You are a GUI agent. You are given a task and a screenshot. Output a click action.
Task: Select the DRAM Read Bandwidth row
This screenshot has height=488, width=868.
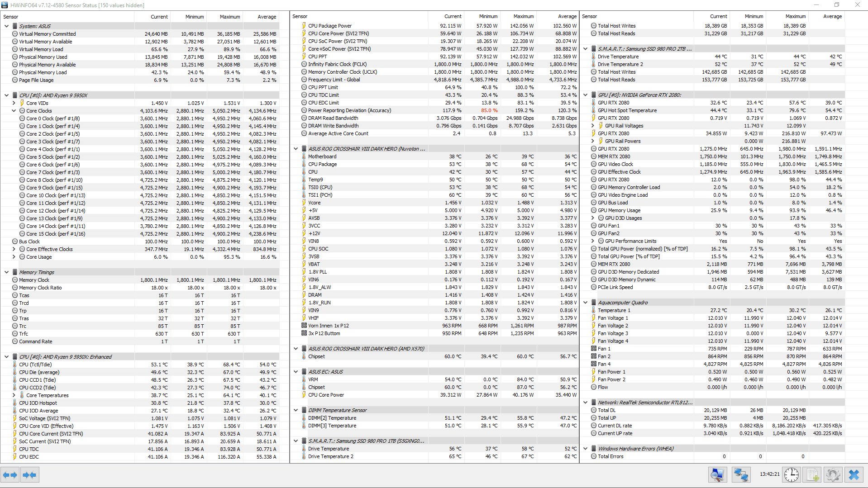(434, 118)
